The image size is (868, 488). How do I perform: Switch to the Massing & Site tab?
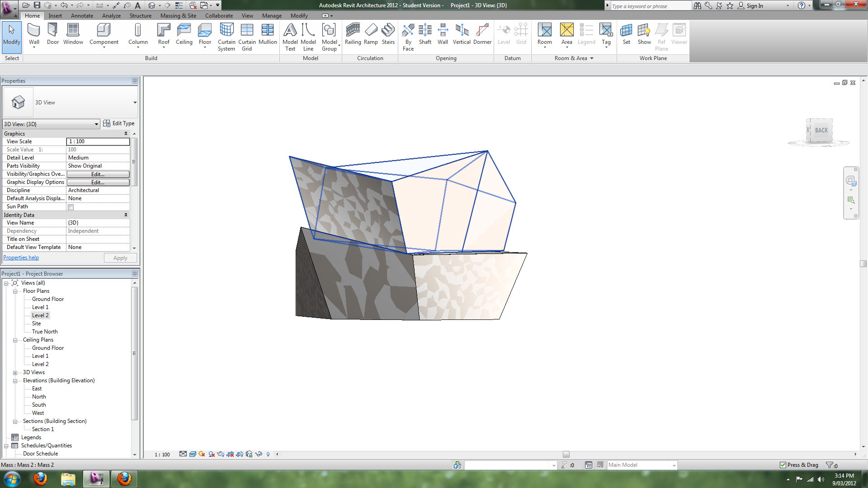pos(178,16)
